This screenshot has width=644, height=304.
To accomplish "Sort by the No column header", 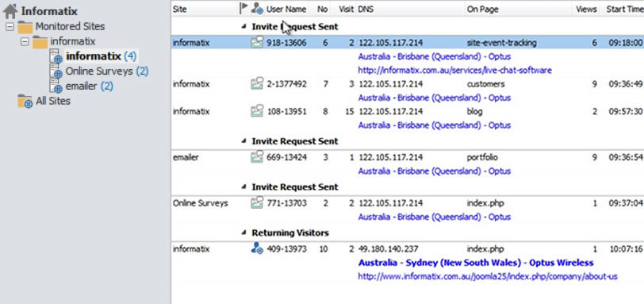I will click(x=322, y=9).
